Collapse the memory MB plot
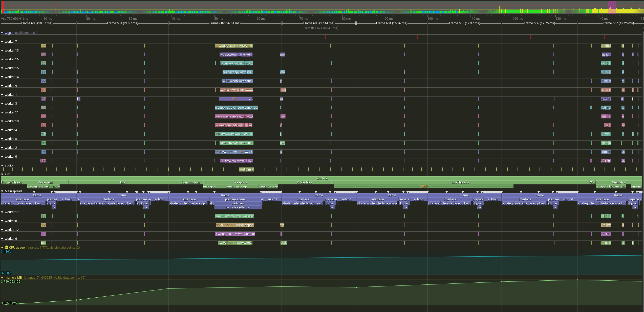The width and height of the screenshot is (644, 312). tap(2, 278)
